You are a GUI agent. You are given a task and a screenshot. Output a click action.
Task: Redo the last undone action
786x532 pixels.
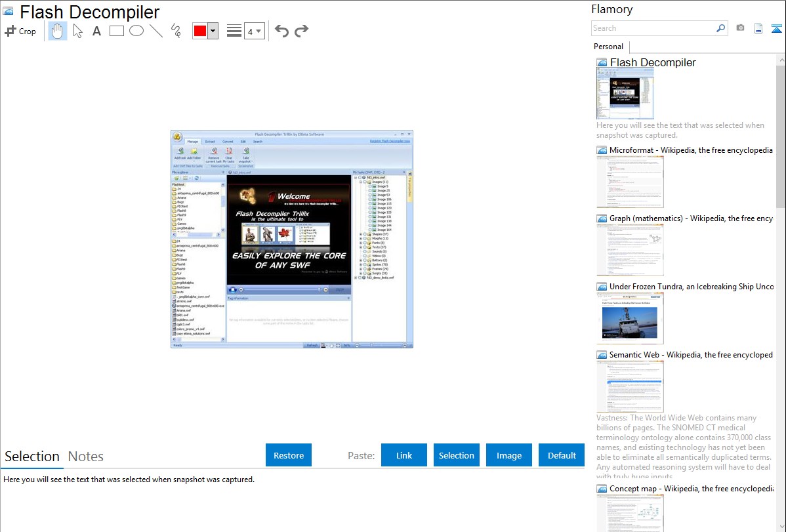pyautogui.click(x=301, y=31)
